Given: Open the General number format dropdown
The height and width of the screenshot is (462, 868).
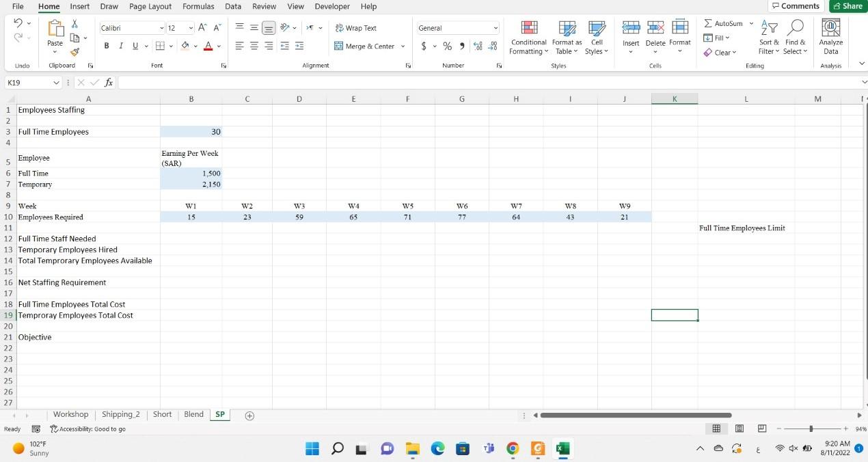Looking at the screenshot, I should tap(495, 28).
